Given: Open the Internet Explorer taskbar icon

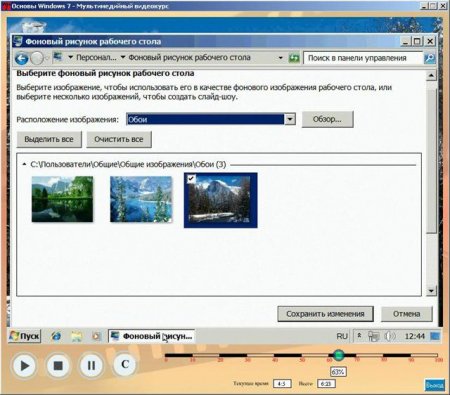Looking at the screenshot, I should (x=56, y=336).
